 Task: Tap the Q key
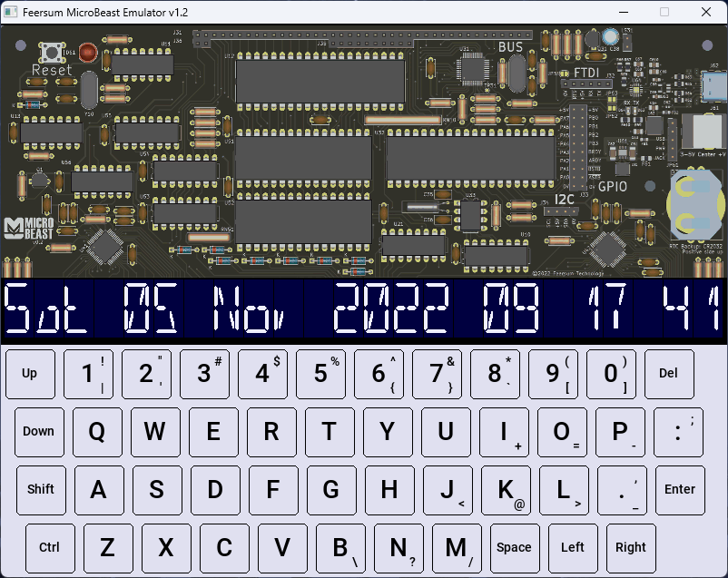pos(97,432)
